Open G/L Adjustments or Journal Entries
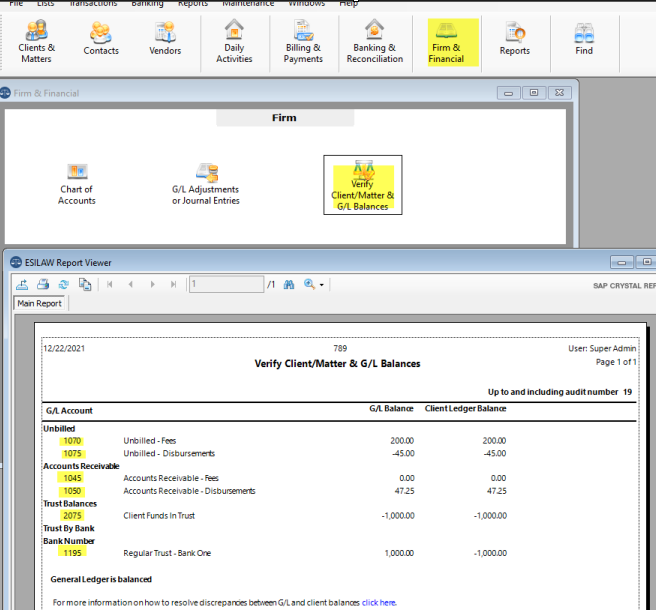656x610 pixels. click(205, 185)
